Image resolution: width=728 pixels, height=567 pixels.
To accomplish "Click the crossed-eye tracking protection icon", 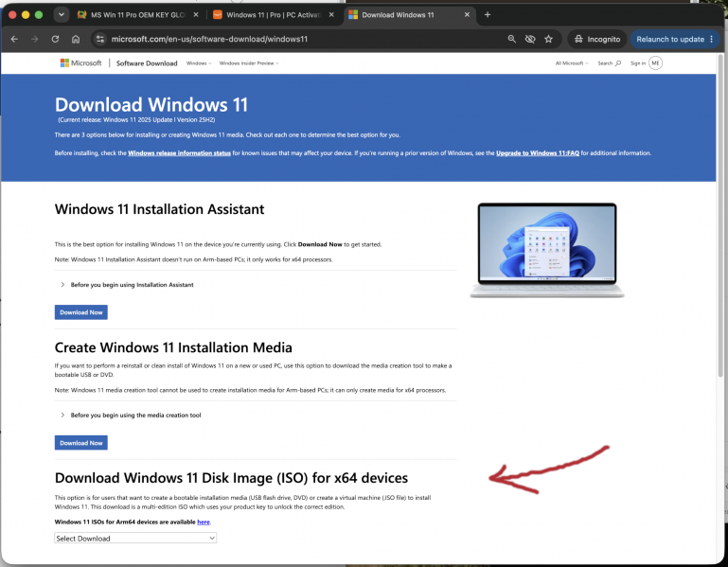I will point(530,40).
